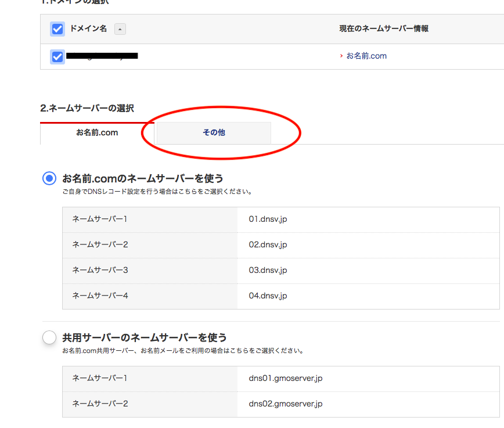Switch to the その他 nameserver tab
Viewport: 504px width, 428px height.
click(214, 133)
